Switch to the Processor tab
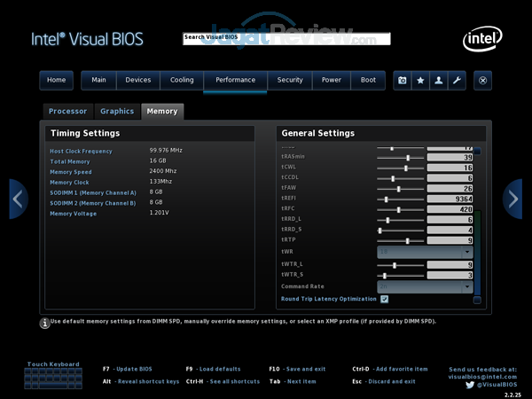The width and height of the screenshot is (532, 399). pyautogui.click(x=68, y=112)
